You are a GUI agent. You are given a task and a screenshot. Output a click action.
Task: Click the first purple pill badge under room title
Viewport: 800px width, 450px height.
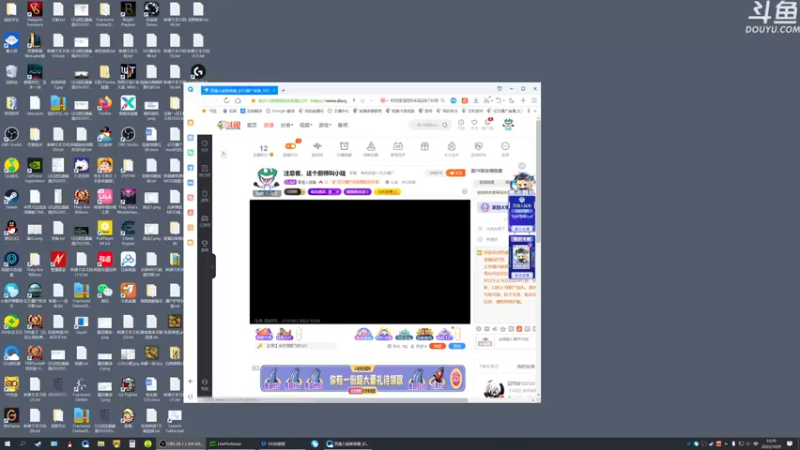coord(324,192)
